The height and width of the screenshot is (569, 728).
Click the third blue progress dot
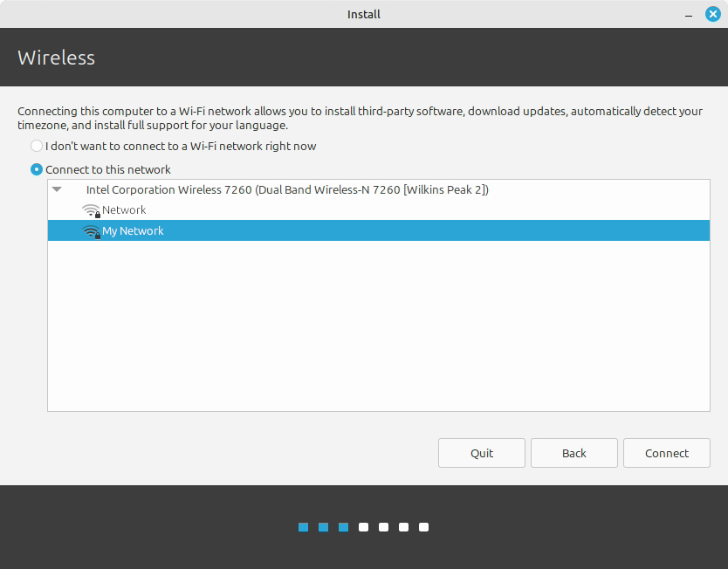click(x=343, y=527)
